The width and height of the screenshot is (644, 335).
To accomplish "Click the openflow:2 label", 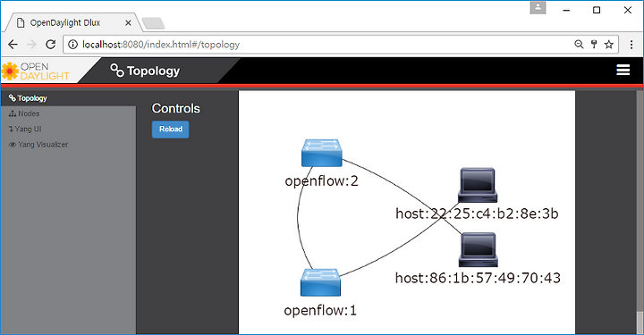I will tap(322, 180).
